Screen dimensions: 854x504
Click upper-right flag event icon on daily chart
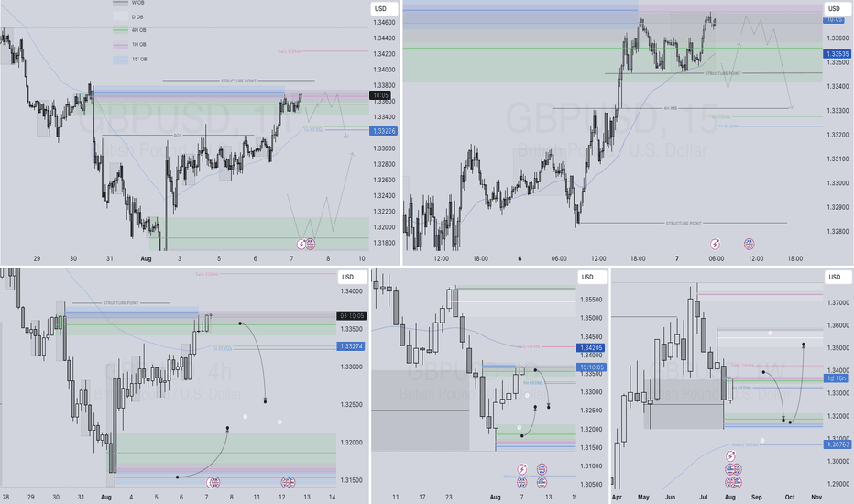point(542,469)
